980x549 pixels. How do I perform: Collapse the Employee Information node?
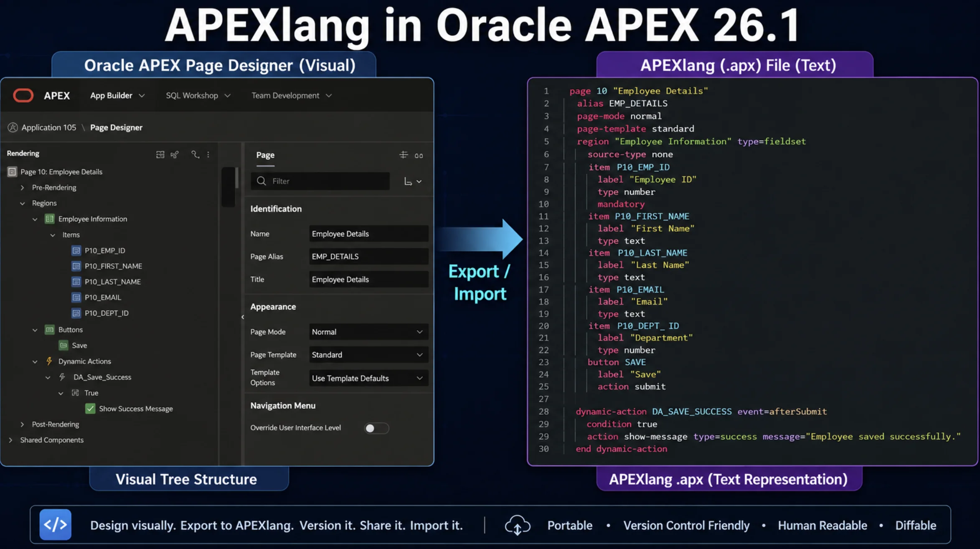point(35,219)
